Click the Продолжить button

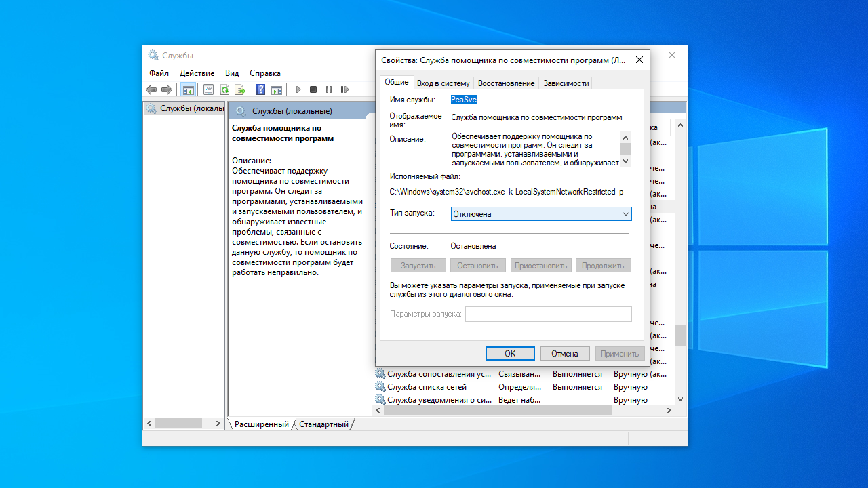coord(603,266)
